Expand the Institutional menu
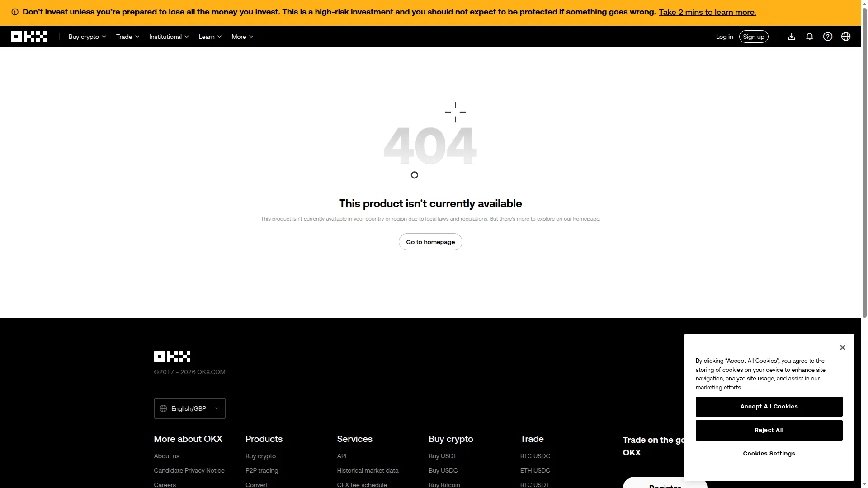The width and height of the screenshot is (868, 488). click(169, 37)
